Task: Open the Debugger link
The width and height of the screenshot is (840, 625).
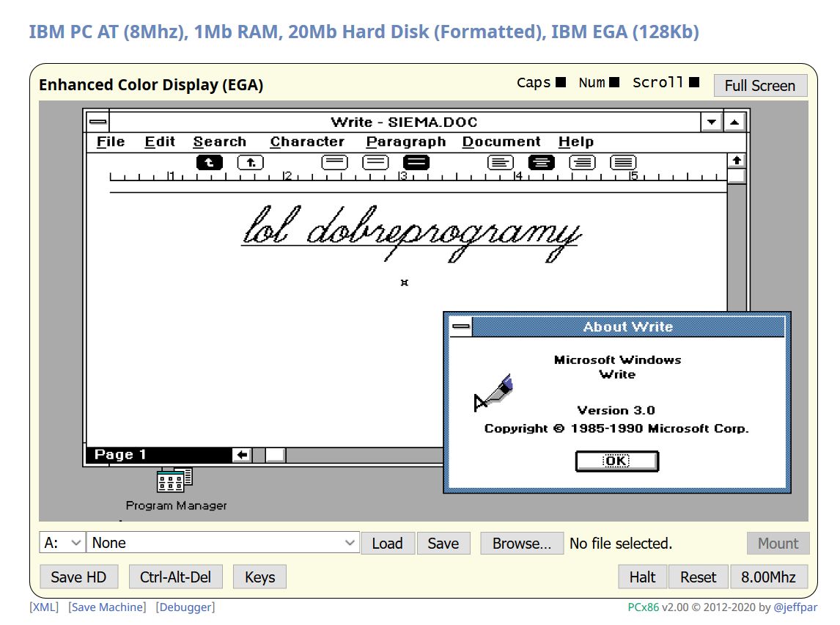Action: coord(185,607)
